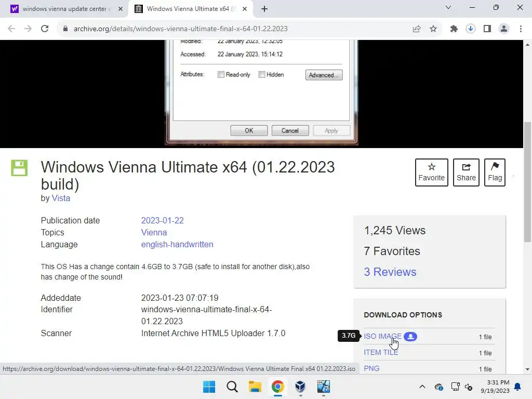Screen dimensions: 532x399
Task: Click OK button in preview image
Action: (x=249, y=130)
